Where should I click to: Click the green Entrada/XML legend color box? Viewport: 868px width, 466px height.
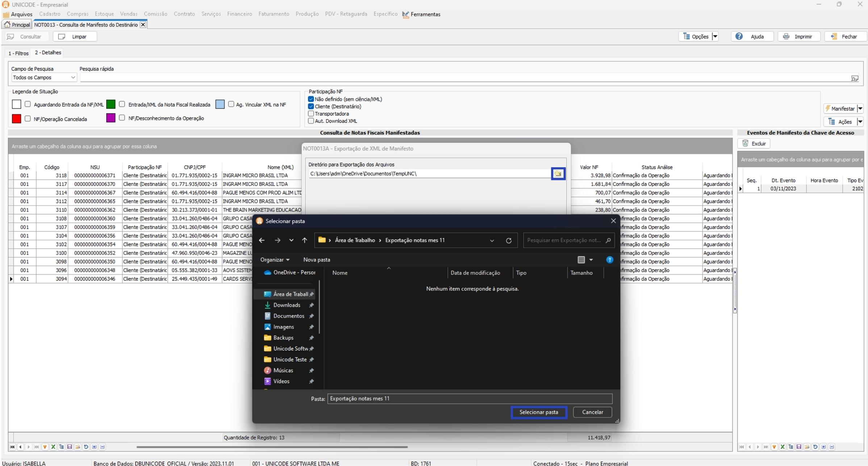(x=111, y=104)
